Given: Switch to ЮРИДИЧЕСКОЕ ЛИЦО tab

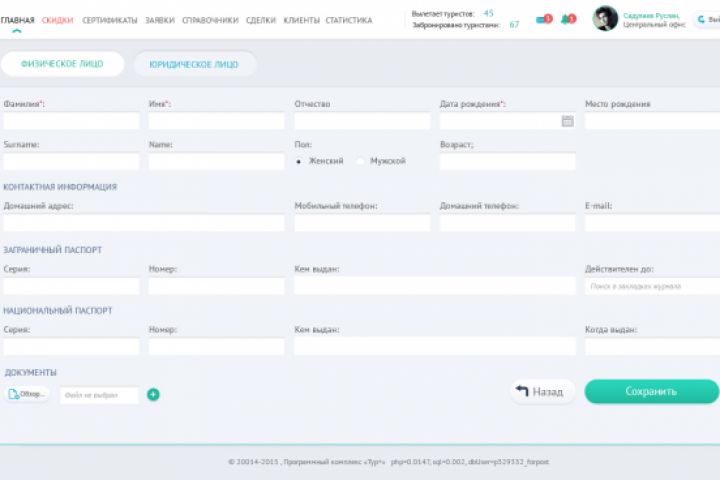Looking at the screenshot, I should (195, 64).
